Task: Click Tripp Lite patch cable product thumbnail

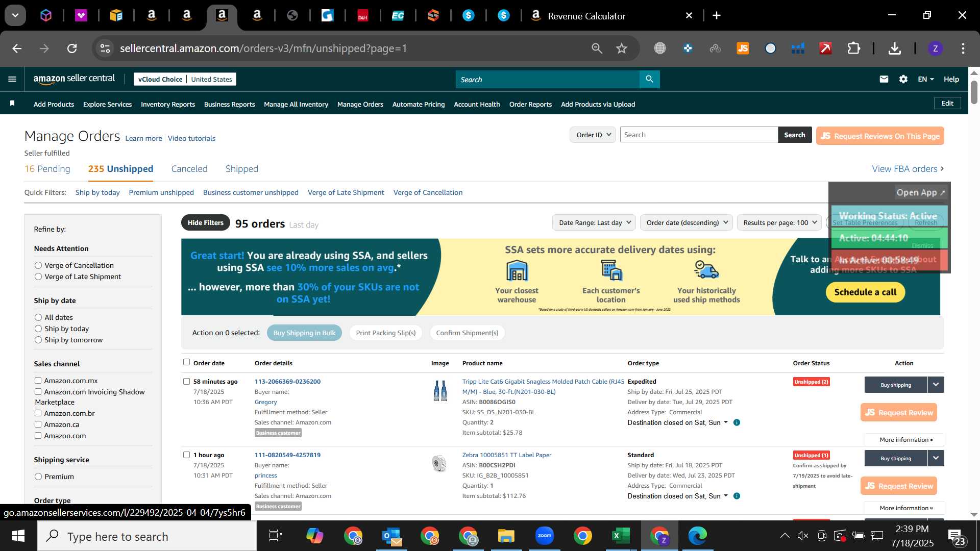Action: 440,391
